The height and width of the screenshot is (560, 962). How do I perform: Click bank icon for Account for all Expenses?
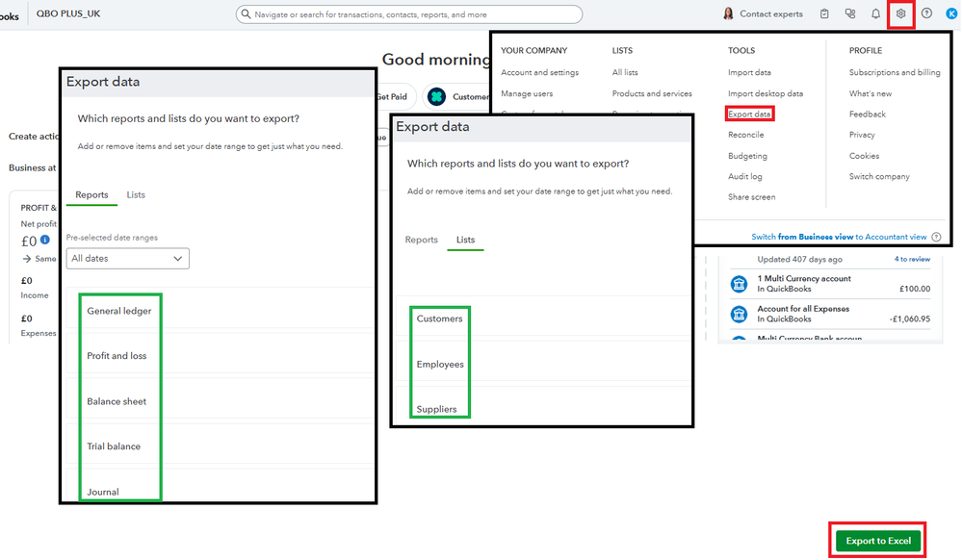(x=740, y=314)
